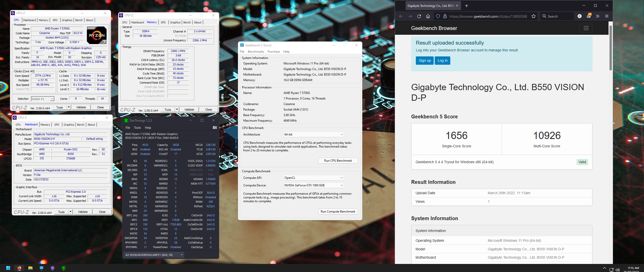Click Validate in CPU-Z Memory window
644x272 pixels.
click(x=189, y=110)
